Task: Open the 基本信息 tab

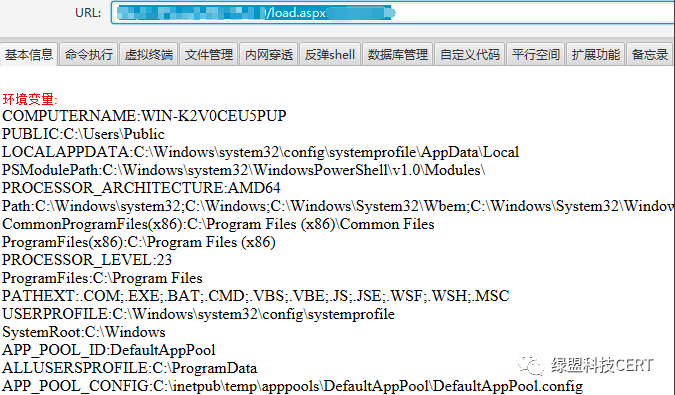Action: (29, 55)
